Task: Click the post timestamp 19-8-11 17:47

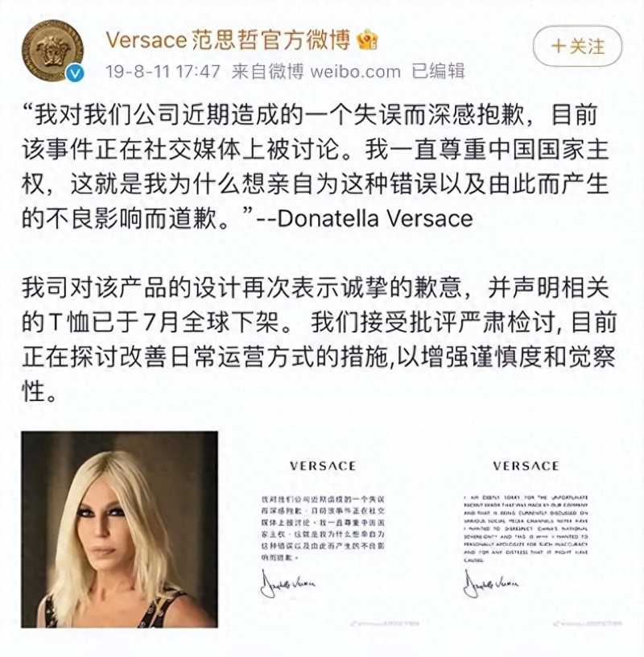Action: [163, 72]
